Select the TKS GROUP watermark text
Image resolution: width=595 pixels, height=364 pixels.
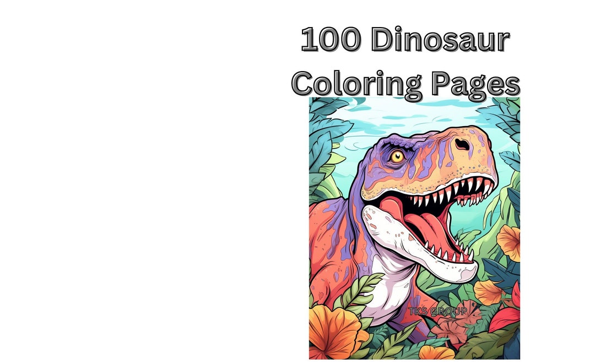coord(437,311)
